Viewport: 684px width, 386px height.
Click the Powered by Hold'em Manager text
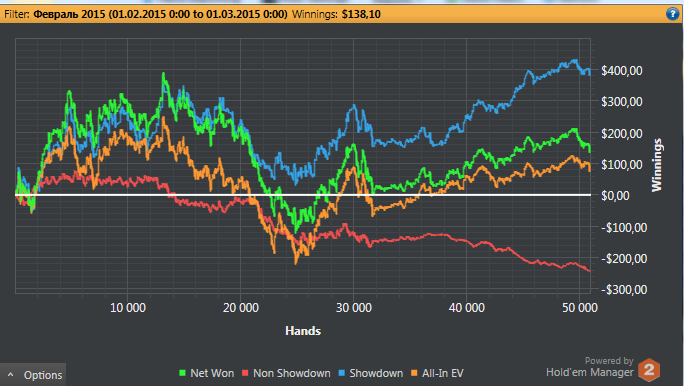590,367
